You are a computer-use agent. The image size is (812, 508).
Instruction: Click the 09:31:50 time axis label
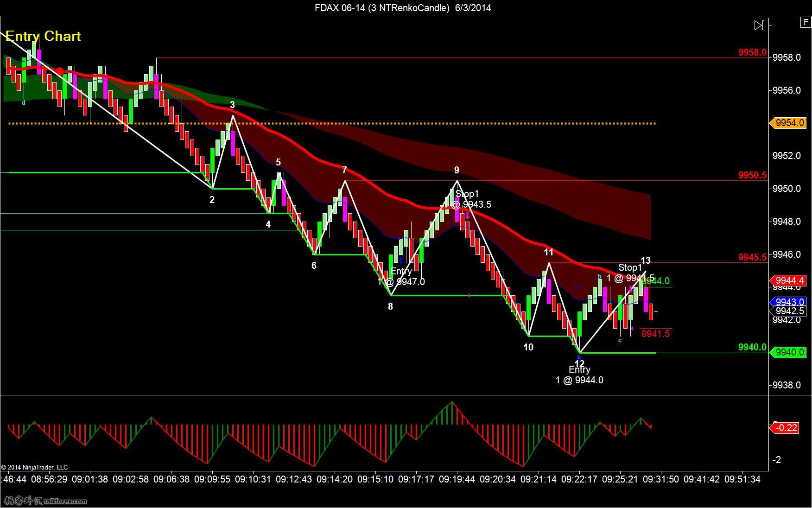point(661,479)
